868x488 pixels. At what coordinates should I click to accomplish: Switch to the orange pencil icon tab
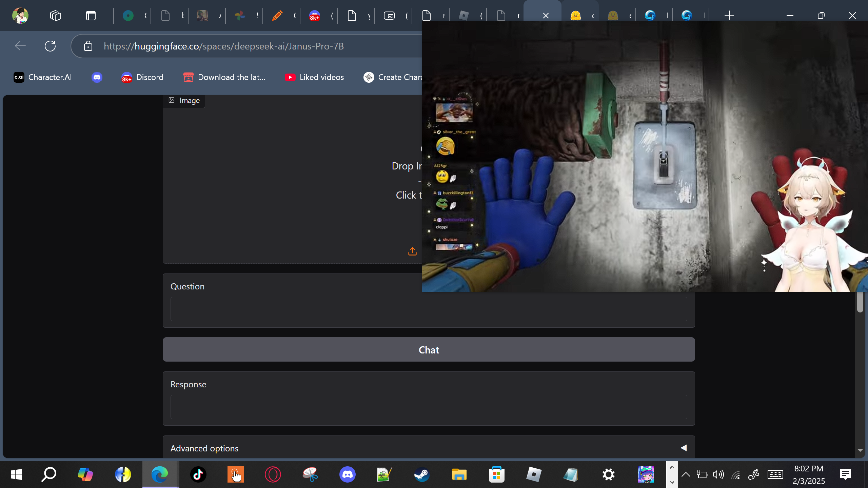click(x=277, y=16)
